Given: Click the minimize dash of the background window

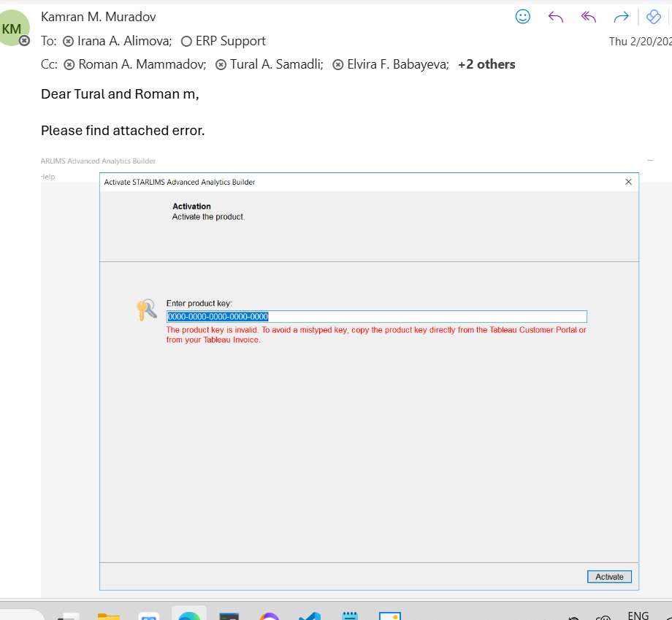Looking at the screenshot, I should click(649, 160).
